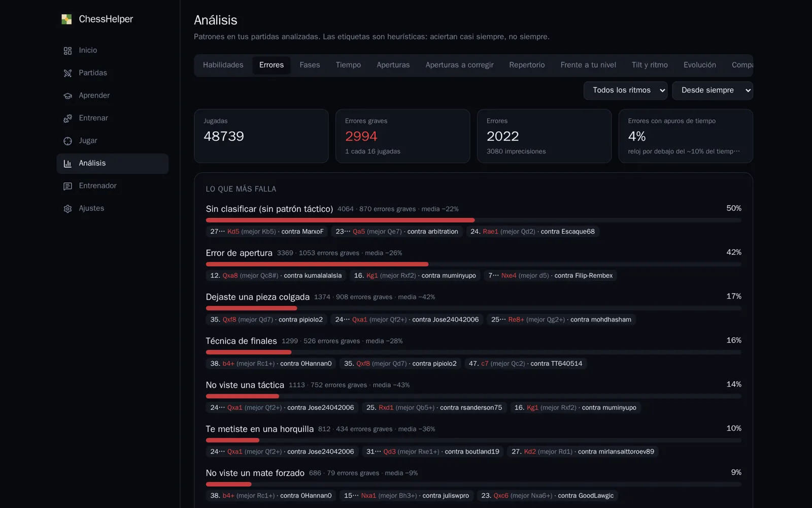Open the Todos los ritmos dropdown
Screen dimensions: 812x508
[625, 90]
